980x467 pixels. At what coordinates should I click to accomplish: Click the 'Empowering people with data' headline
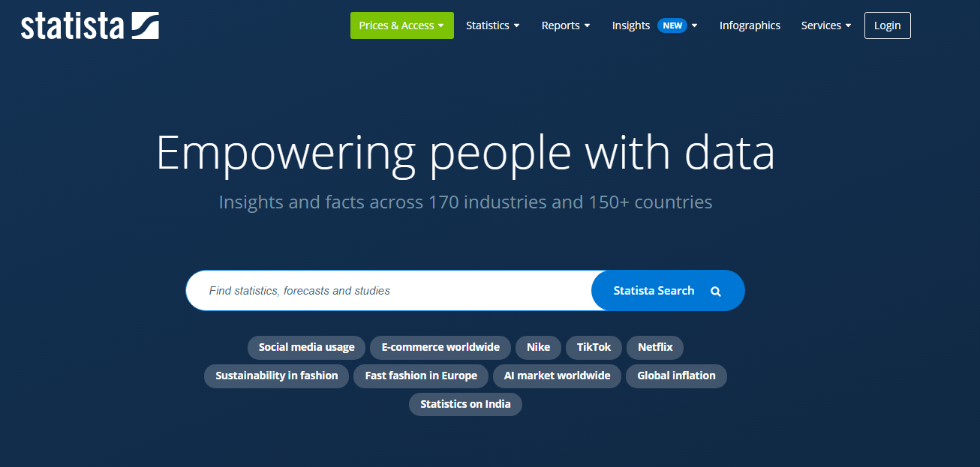coord(465,153)
